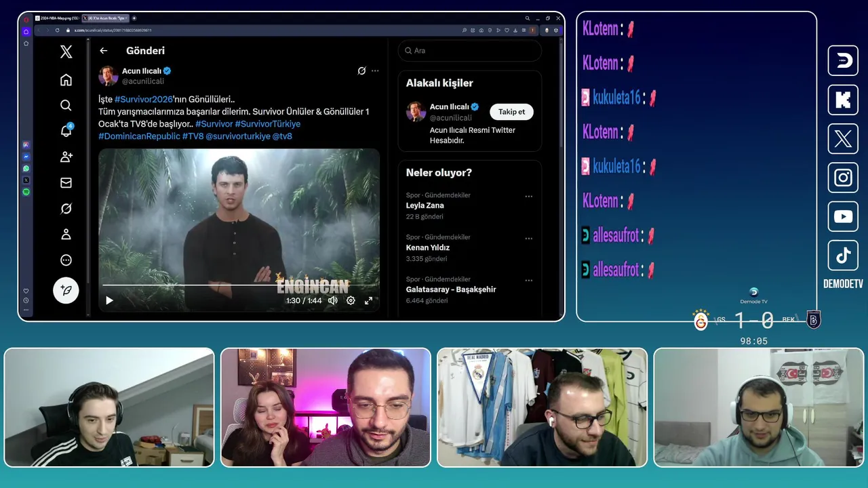Open Messenger in Opera sidebar
This screenshot has width=868, height=488.
(x=26, y=157)
